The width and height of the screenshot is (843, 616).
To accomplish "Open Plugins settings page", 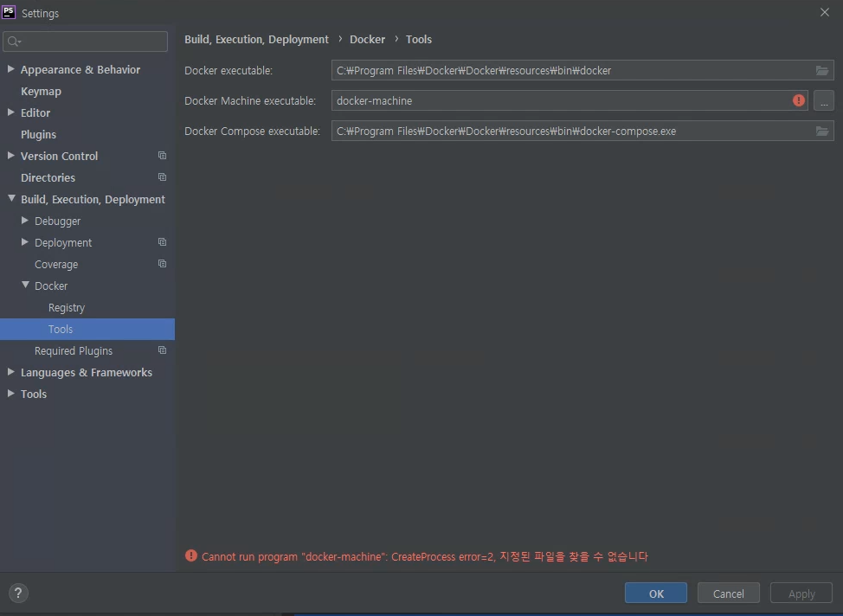I will point(38,134).
